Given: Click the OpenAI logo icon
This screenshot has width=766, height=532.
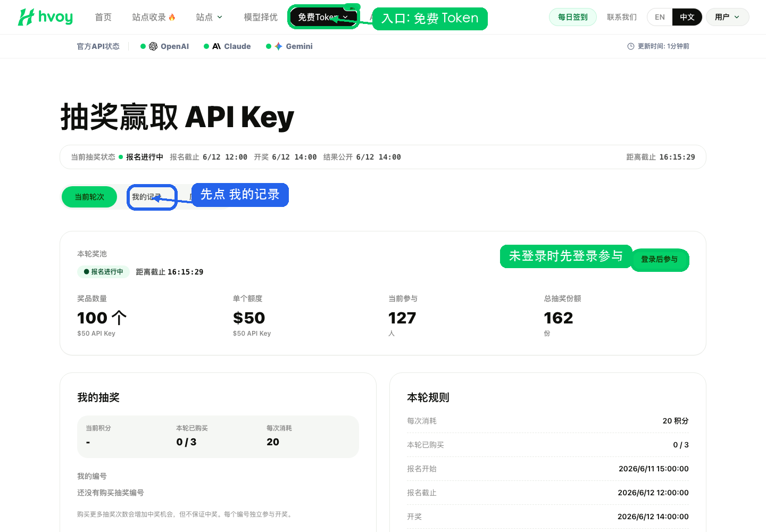Looking at the screenshot, I should click(153, 46).
